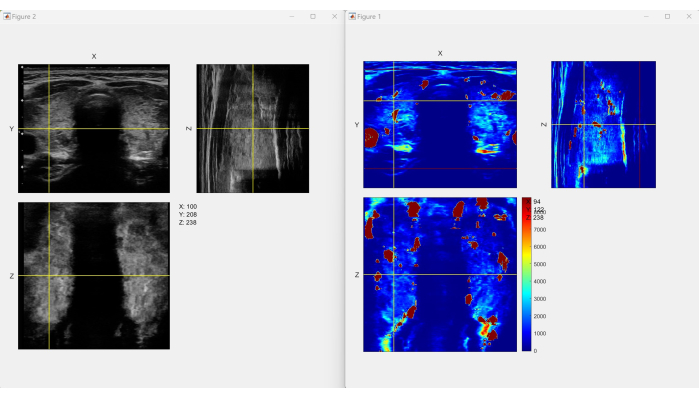This screenshot has width=699, height=398.
Task: Click the grayscale XZ bottom slice in Figure 2
Action: [x=94, y=275]
